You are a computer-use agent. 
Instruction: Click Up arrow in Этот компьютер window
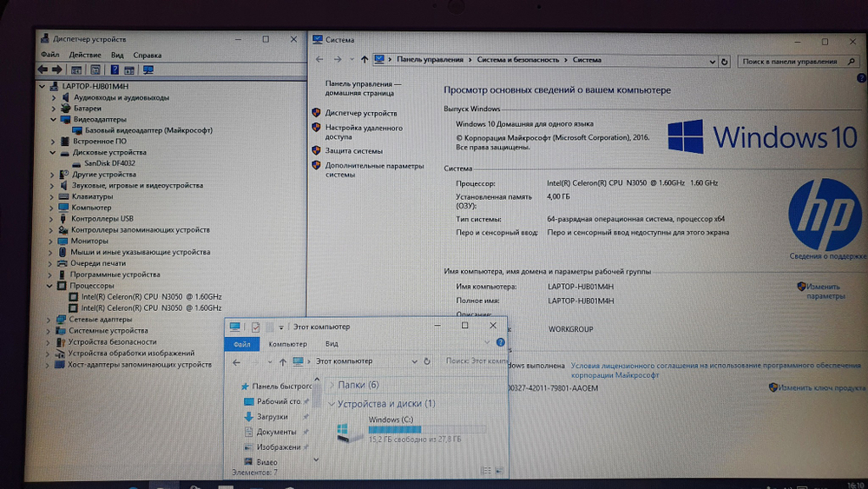[x=282, y=362]
